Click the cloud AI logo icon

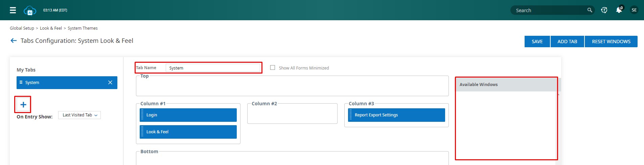pyautogui.click(x=30, y=10)
